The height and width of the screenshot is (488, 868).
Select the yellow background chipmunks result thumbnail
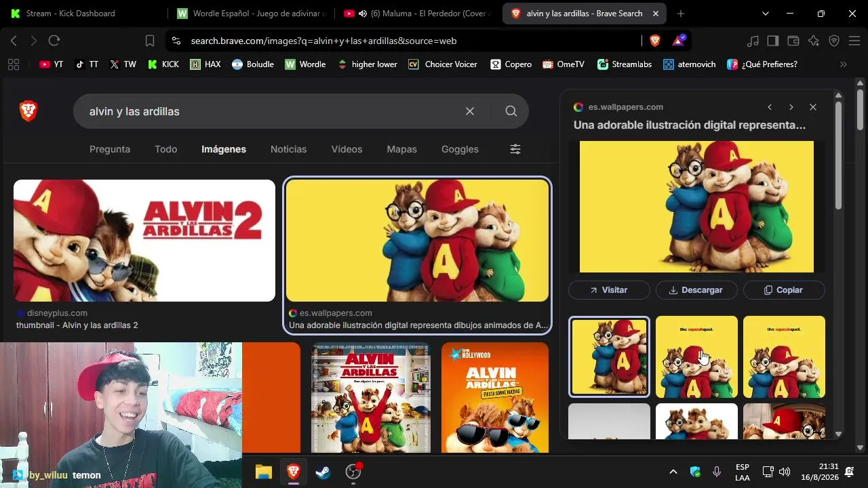[417, 241]
